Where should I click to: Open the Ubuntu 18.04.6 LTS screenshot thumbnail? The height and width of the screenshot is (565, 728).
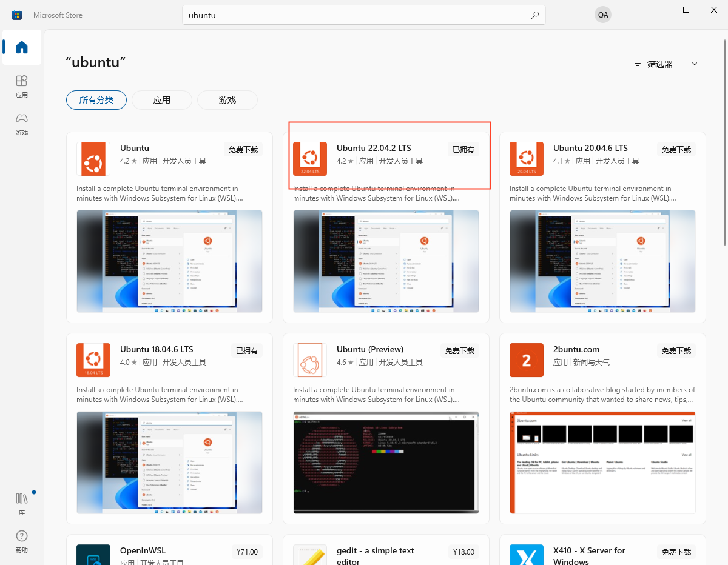169,463
